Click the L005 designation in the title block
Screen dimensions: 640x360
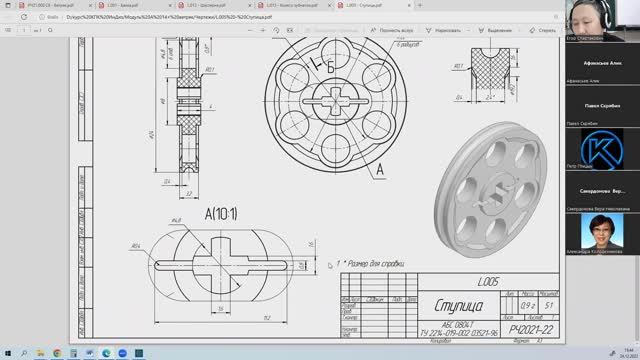click(488, 282)
